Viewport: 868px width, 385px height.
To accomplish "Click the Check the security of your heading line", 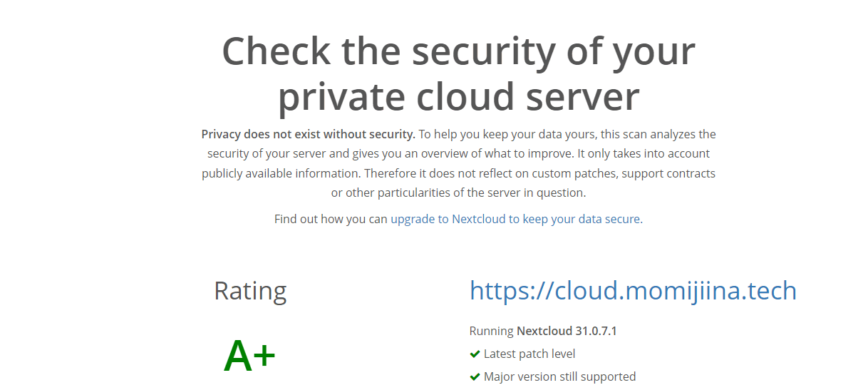I will pyautogui.click(x=458, y=51).
